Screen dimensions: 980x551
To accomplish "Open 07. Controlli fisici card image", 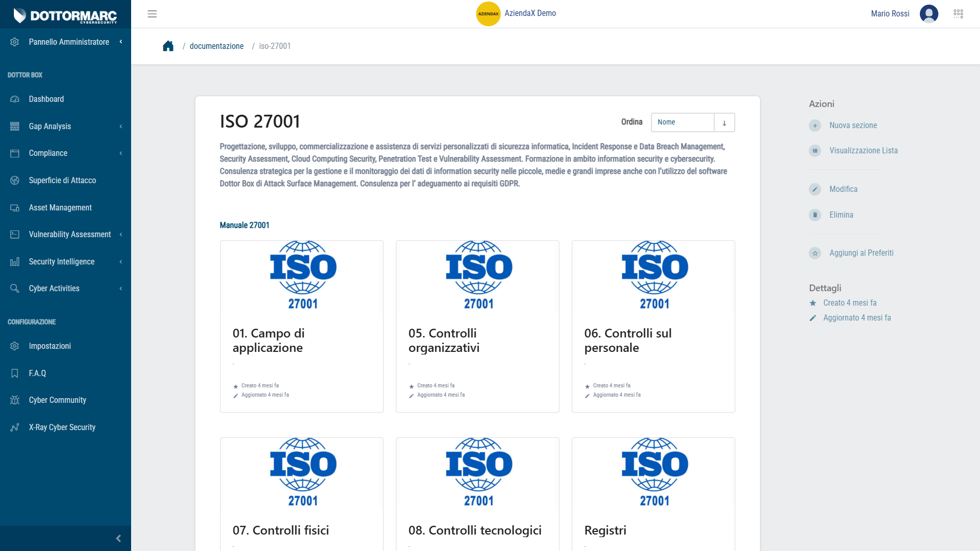I will coord(302,474).
